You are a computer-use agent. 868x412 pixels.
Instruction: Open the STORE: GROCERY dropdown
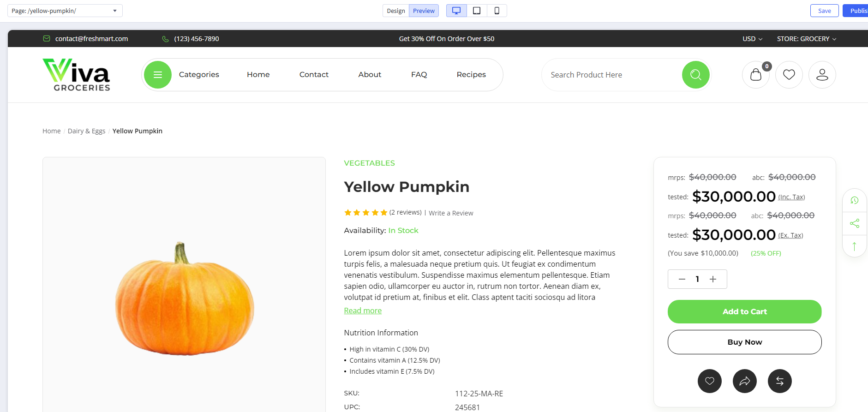[807, 39]
